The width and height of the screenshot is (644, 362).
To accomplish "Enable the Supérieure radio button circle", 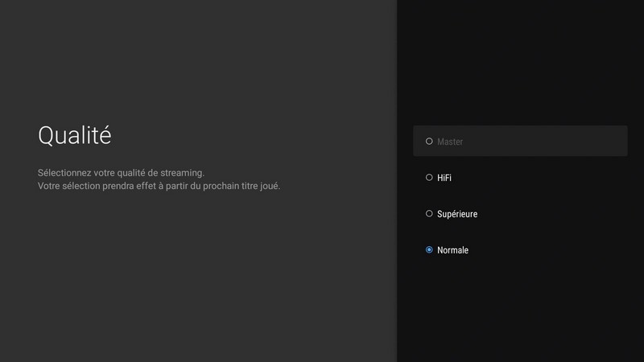I will [x=429, y=214].
